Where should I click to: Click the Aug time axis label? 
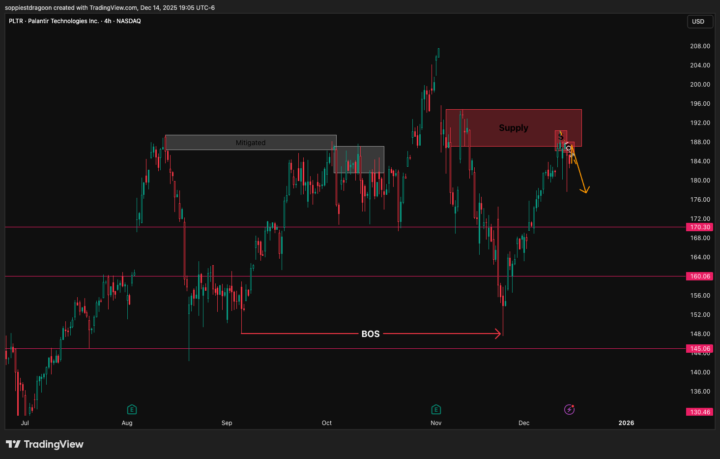[x=127, y=423]
